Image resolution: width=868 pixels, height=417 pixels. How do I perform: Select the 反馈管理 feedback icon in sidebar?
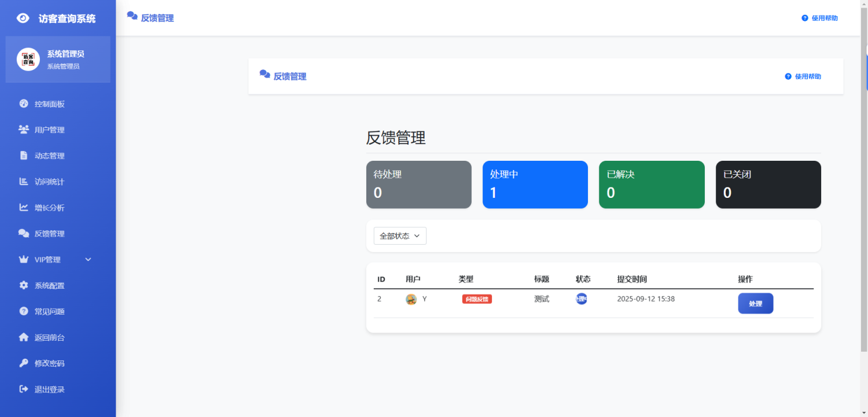[x=23, y=233]
